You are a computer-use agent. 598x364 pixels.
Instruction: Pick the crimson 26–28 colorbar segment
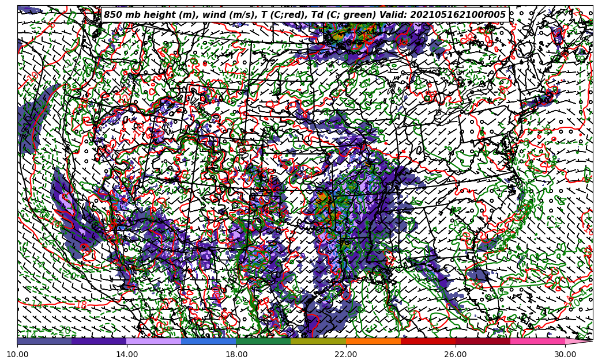coord(483,341)
